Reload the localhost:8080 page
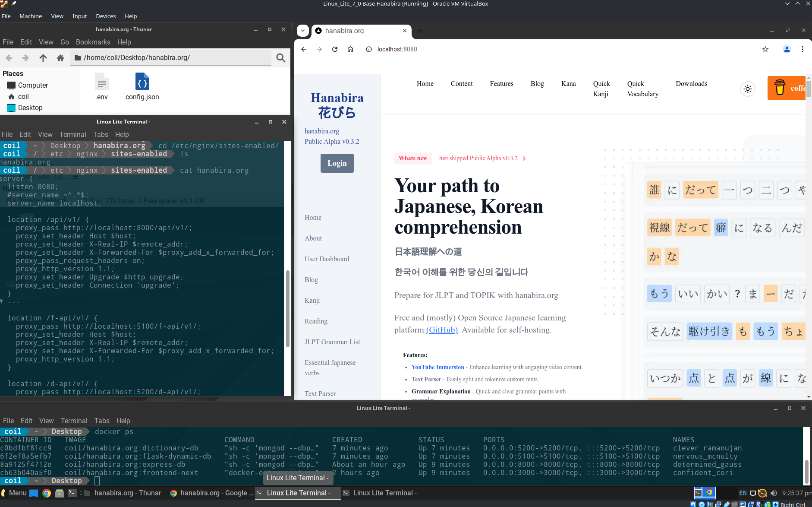The height and width of the screenshot is (507, 812). (x=335, y=49)
